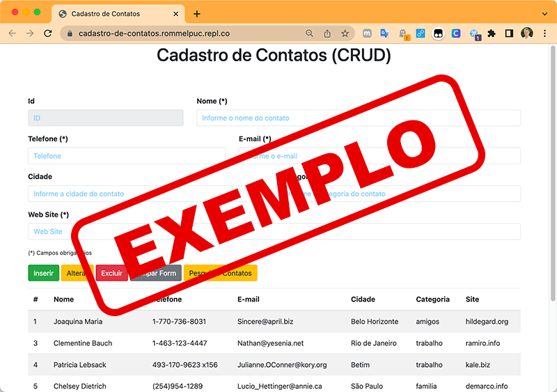
Task: Click into the Telefone field
Action: click(x=127, y=156)
